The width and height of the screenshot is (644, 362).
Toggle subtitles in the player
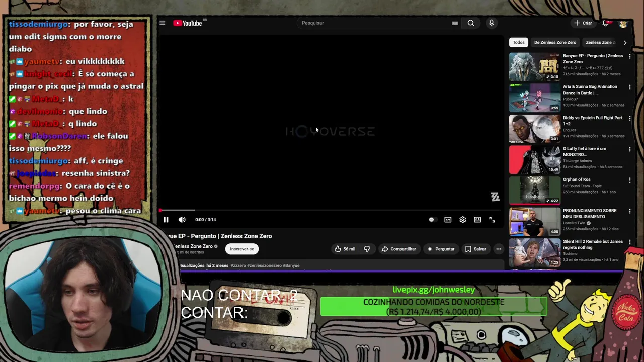coord(448,220)
